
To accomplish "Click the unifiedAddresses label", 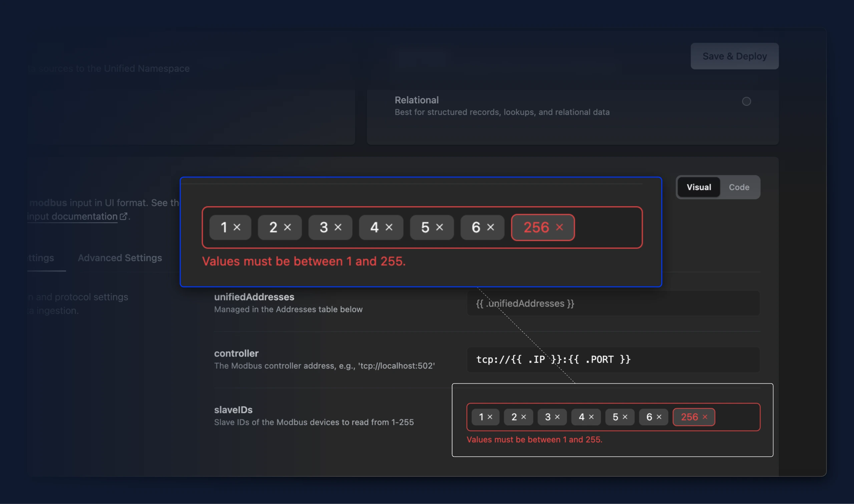I will point(254,297).
